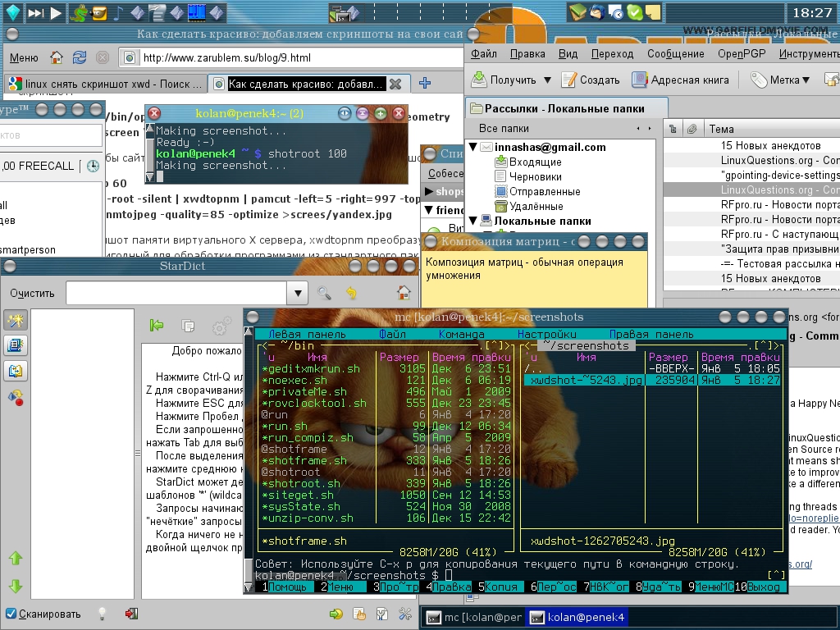Select the Отправленные folder

[538, 191]
